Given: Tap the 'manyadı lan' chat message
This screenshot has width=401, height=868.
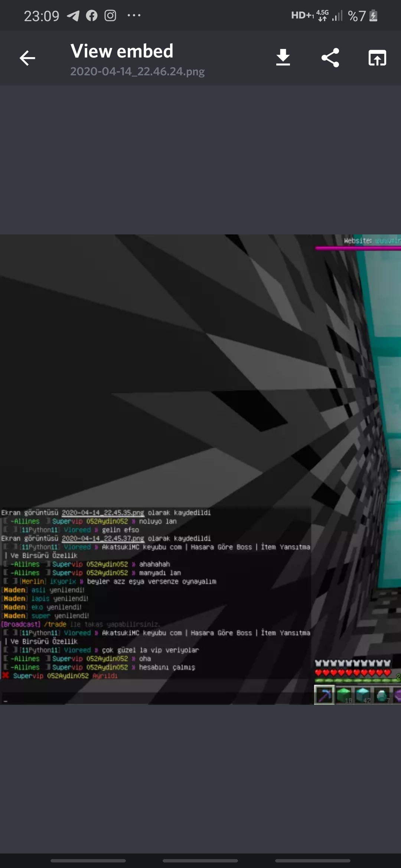Looking at the screenshot, I should [x=160, y=573].
